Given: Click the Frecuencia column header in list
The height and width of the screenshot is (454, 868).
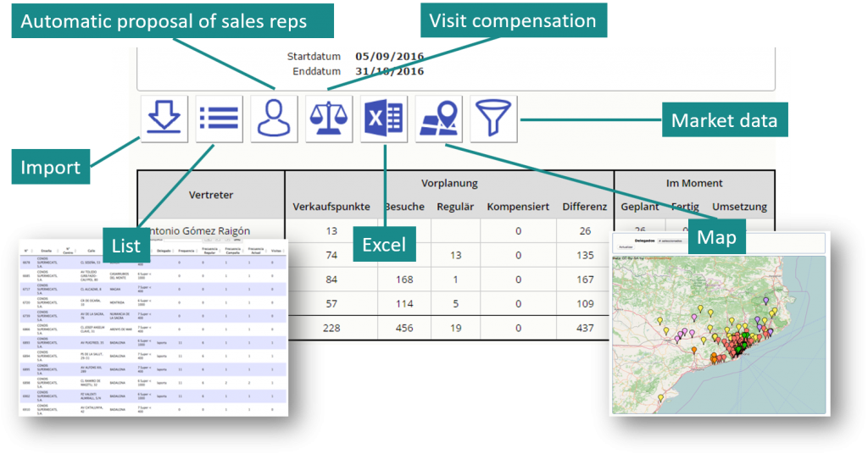Looking at the screenshot, I should [x=187, y=252].
